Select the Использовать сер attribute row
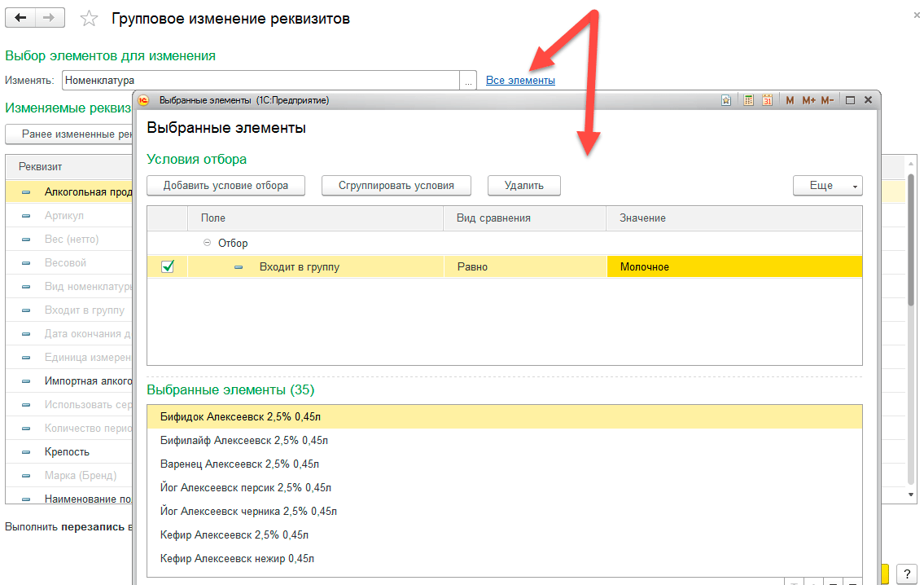 [x=69, y=405]
